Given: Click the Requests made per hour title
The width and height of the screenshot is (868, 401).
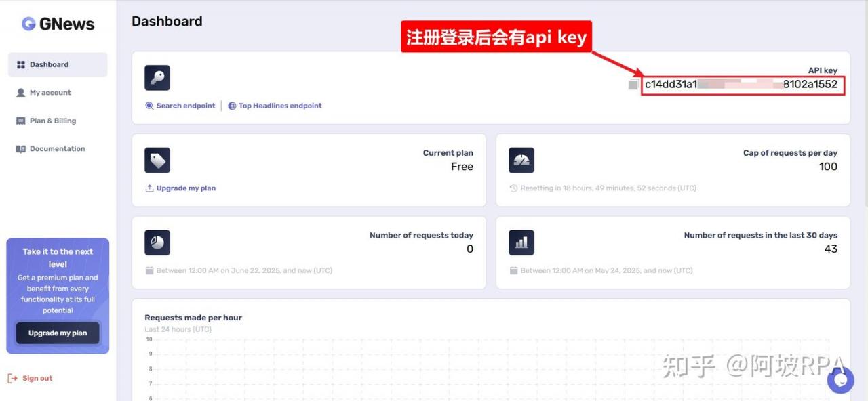Looking at the screenshot, I should pyautogui.click(x=193, y=318).
